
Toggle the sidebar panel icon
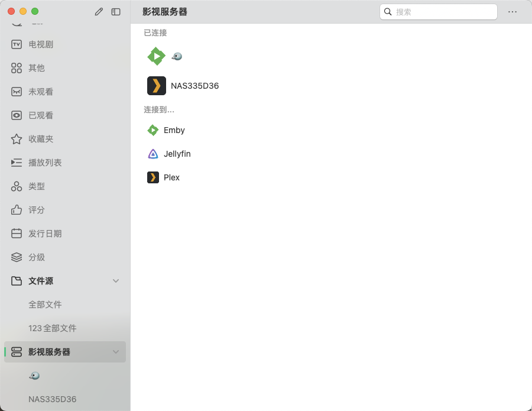[116, 12]
